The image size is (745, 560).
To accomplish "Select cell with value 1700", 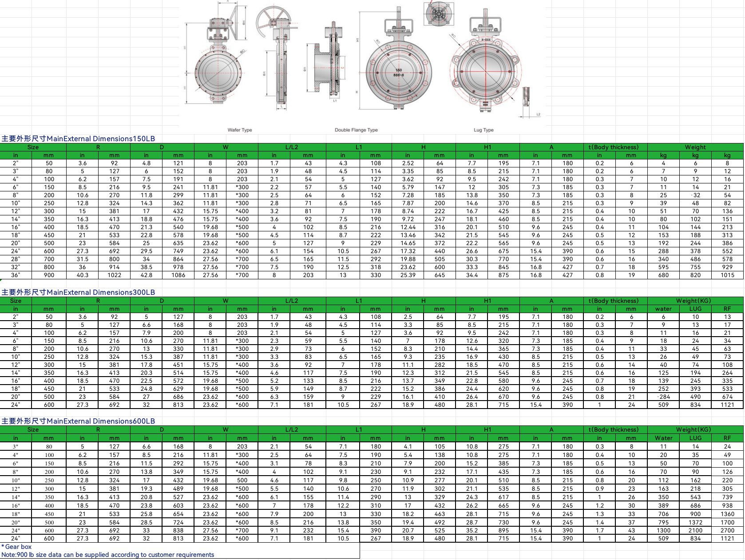I will point(727,522).
